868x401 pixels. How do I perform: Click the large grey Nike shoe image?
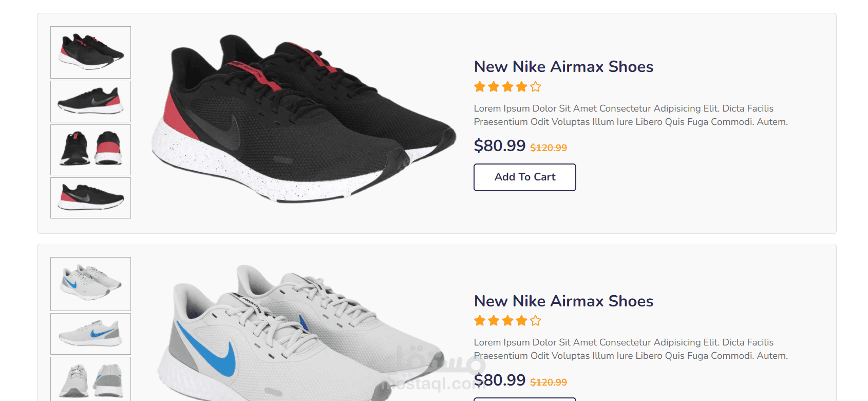pos(303,334)
